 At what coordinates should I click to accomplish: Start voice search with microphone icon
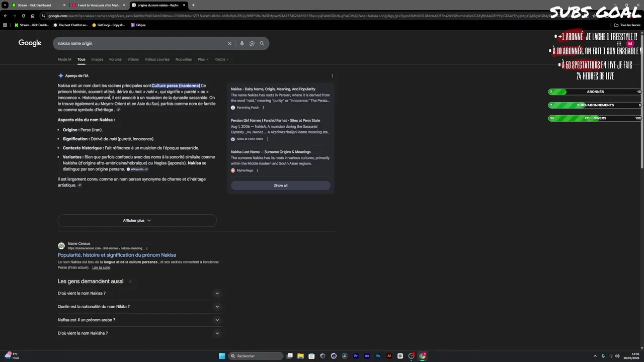click(242, 43)
